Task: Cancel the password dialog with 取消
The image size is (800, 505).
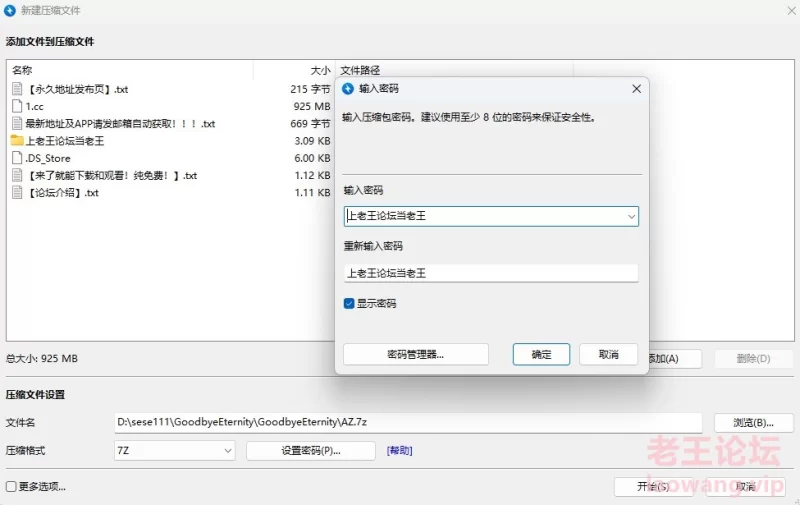Action: click(609, 355)
